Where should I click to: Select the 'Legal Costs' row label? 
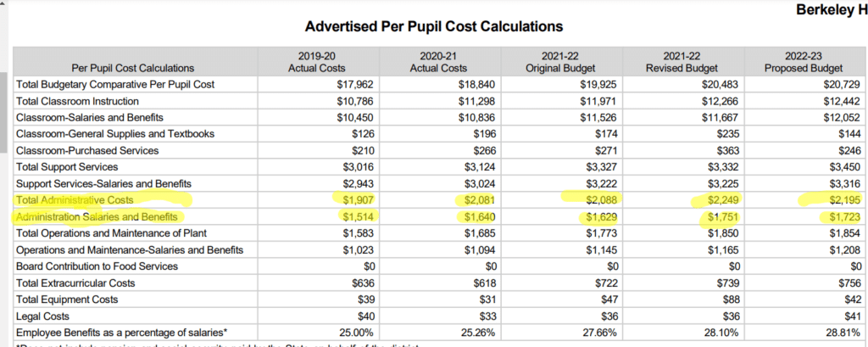[44, 316]
